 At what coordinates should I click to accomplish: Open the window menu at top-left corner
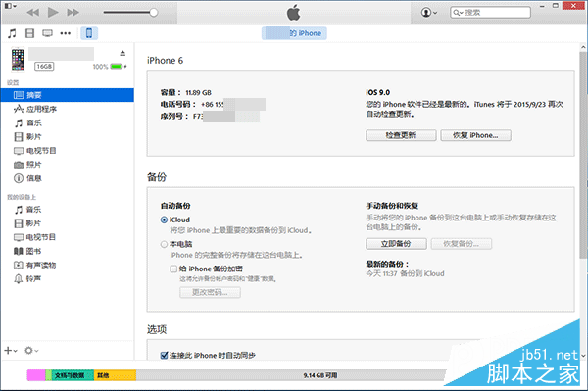pyautogui.click(x=11, y=6)
